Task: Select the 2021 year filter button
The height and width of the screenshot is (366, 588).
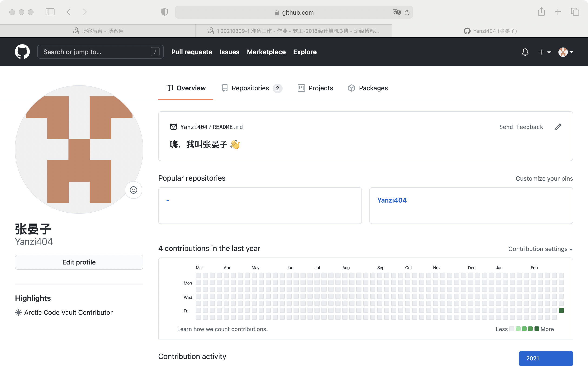Action: [x=546, y=358]
